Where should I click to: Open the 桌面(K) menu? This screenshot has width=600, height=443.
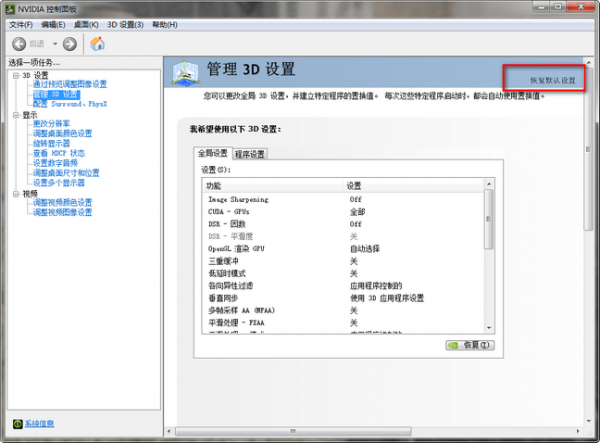click(x=86, y=25)
